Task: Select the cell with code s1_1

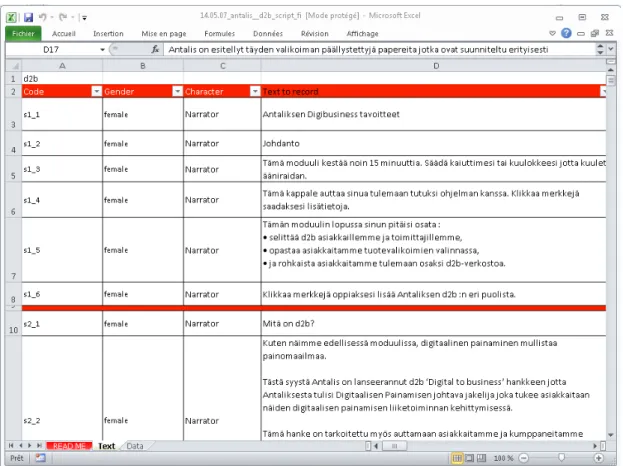Action: click(x=62, y=114)
